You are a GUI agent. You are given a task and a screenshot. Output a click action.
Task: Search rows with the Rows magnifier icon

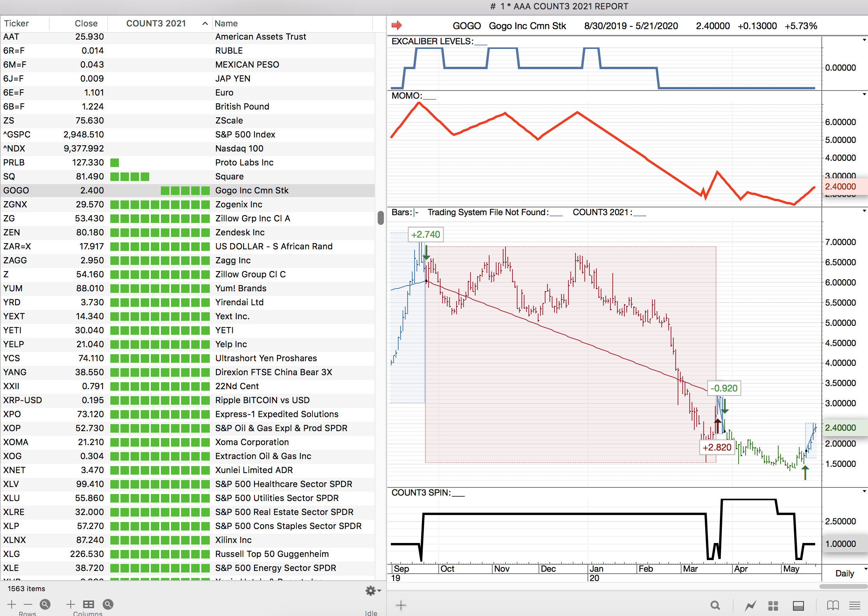(x=45, y=604)
